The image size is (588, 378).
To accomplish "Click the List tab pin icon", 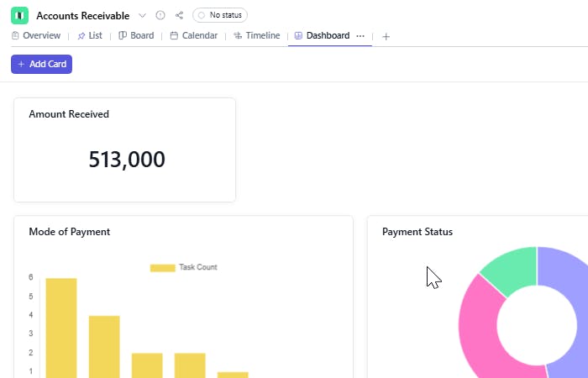I will (81, 36).
